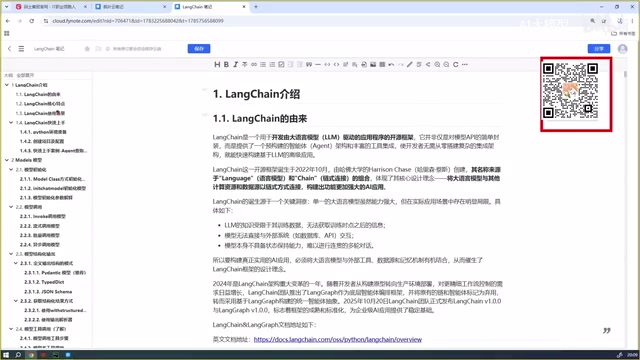Jump to outline item 2.3.1.3 JSON Schema

click(x=48, y=291)
